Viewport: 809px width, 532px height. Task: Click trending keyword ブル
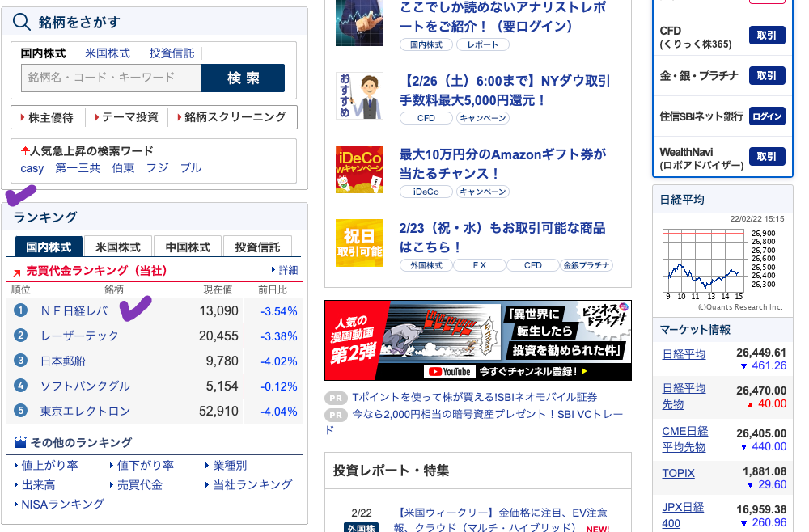point(191,168)
